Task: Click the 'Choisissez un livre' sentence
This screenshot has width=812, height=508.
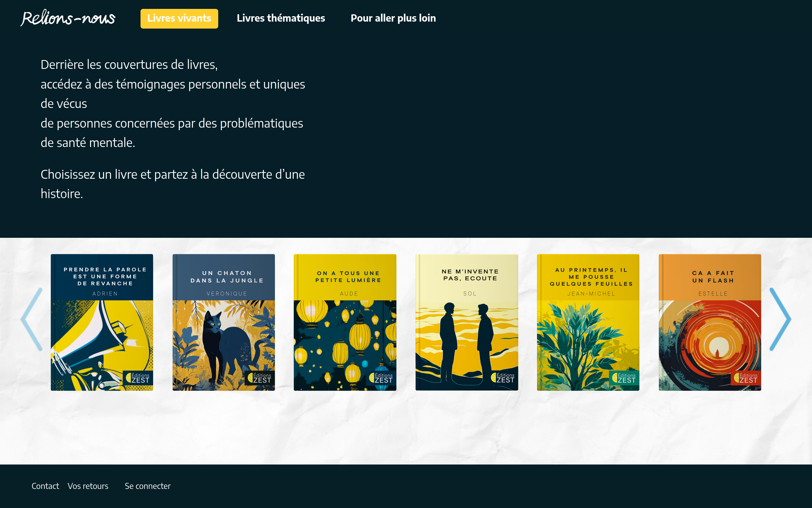Action: pyautogui.click(x=173, y=184)
